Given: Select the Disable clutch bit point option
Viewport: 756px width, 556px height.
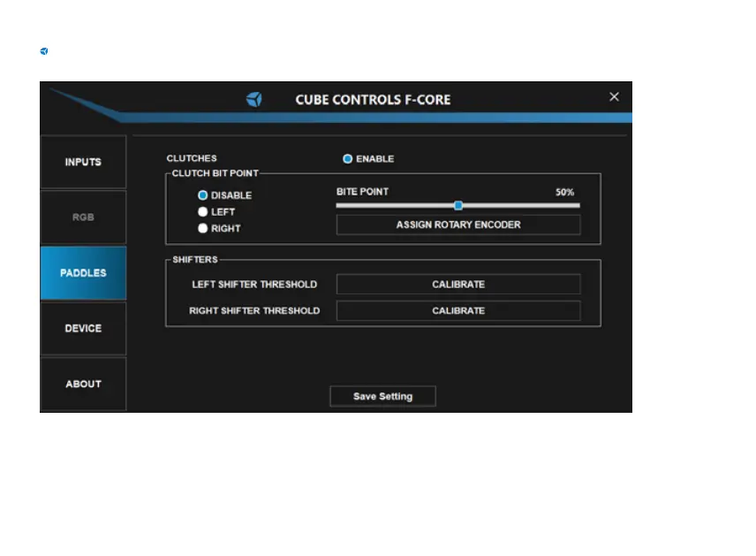Looking at the screenshot, I should (202, 195).
